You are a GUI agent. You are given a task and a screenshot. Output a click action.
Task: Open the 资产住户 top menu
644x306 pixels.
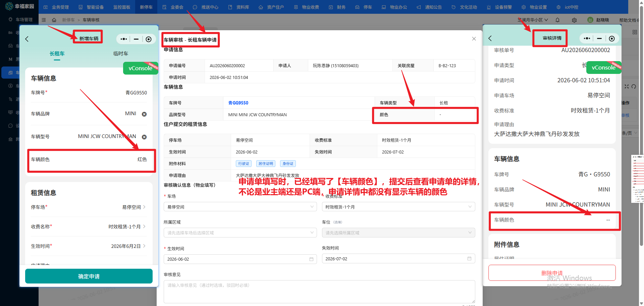(271, 7)
